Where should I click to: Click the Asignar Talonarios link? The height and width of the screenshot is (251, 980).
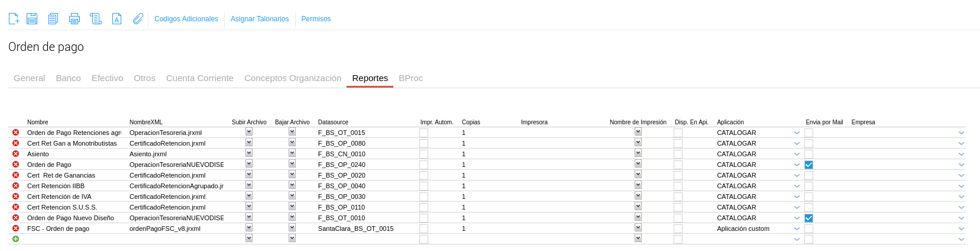(x=260, y=19)
